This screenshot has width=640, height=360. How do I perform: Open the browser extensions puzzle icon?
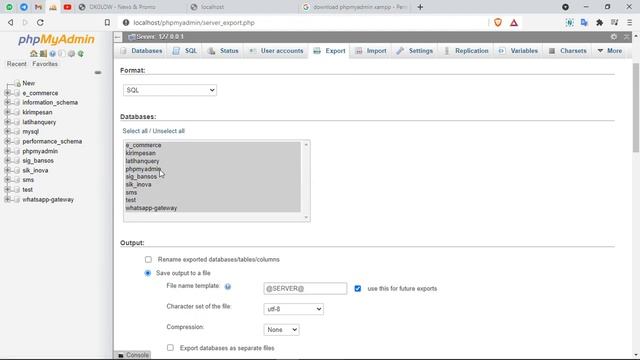pos(599,22)
